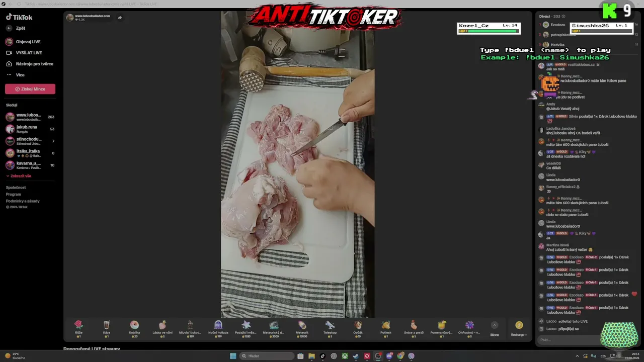
Task: Open the taskbar weather widget
Action: click(x=15, y=356)
